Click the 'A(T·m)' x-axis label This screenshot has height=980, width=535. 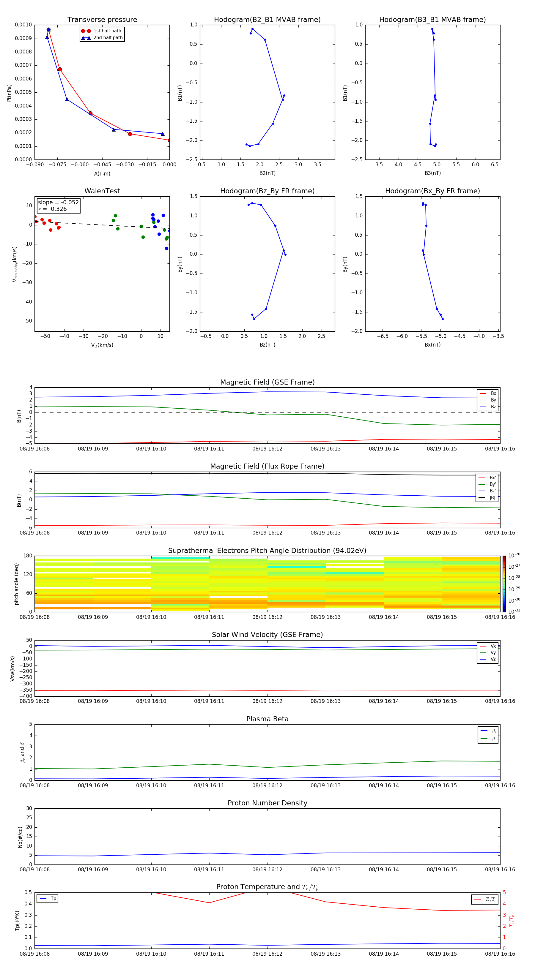tap(102, 173)
